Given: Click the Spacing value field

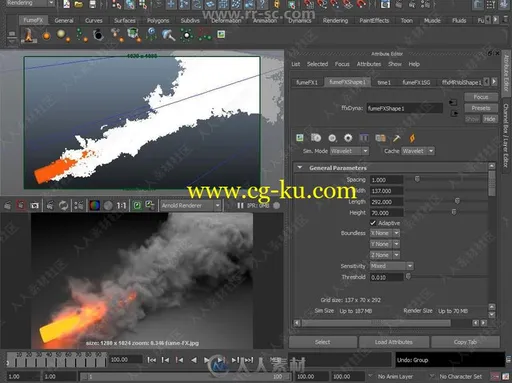Looking at the screenshot, I should coord(387,180).
